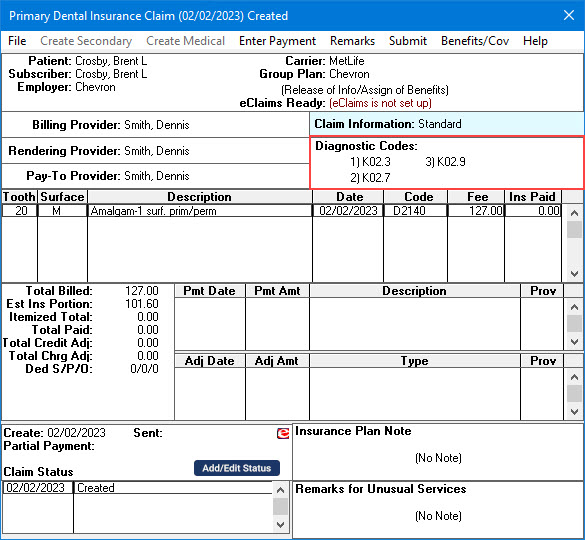Click payments list scroll down arrow
Image resolution: width=585 pixels, height=540 pixels.
point(574,342)
